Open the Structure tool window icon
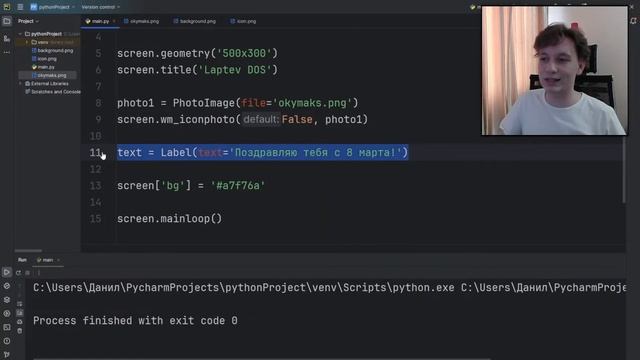Screen dimensions: 640x360 tap(7, 38)
